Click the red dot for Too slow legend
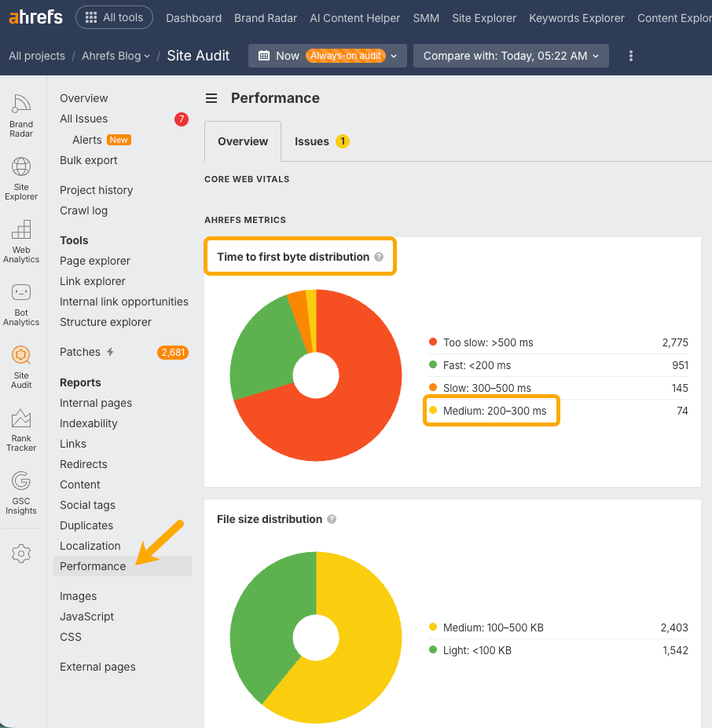Image resolution: width=712 pixels, height=728 pixels. tap(433, 342)
